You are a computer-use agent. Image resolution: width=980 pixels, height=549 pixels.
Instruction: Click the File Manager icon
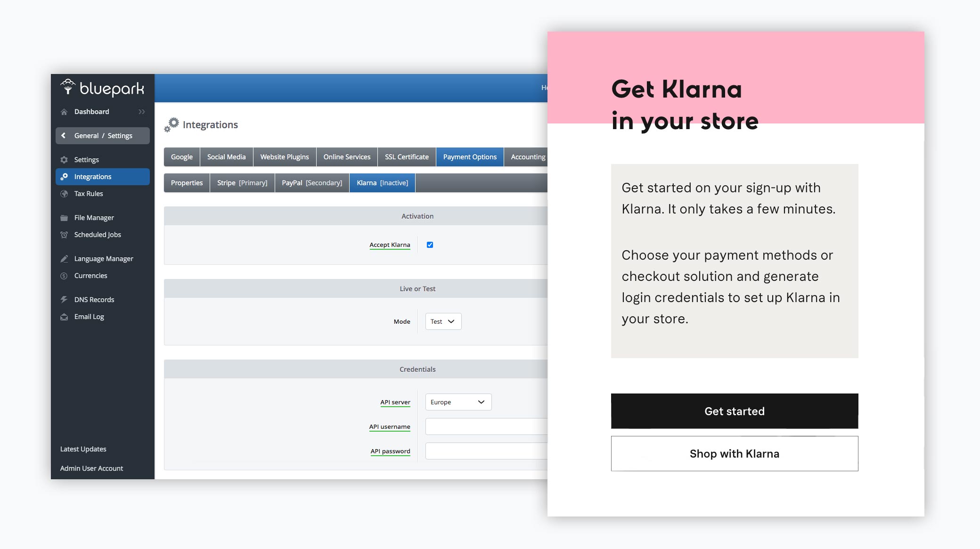coord(65,217)
